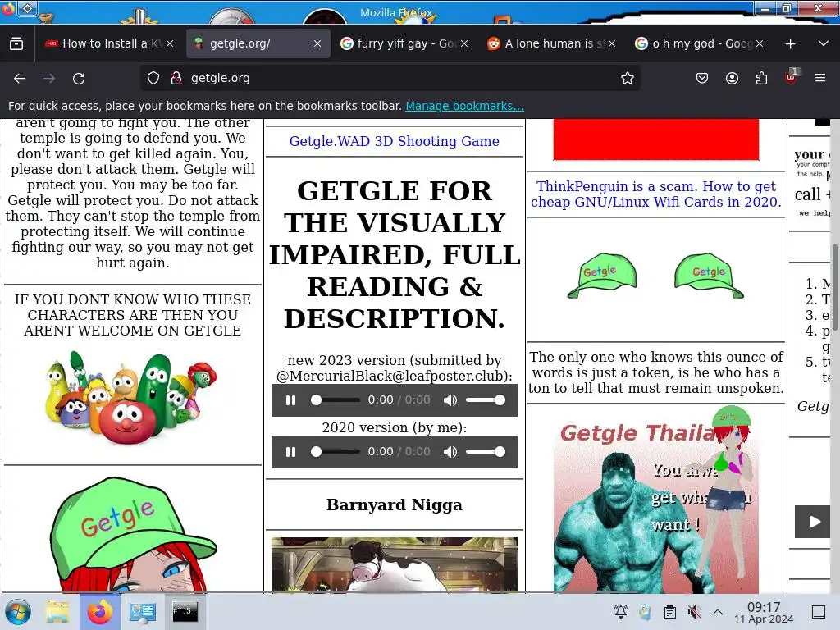Click the cow image thumbnail
The height and width of the screenshot is (630, 840).
pyautogui.click(x=395, y=564)
